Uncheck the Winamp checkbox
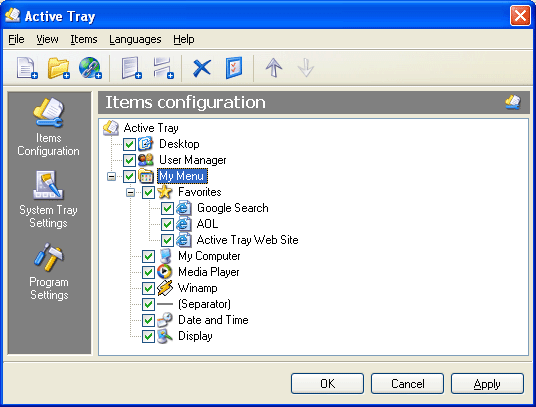Image resolution: width=536 pixels, height=407 pixels. coord(148,288)
